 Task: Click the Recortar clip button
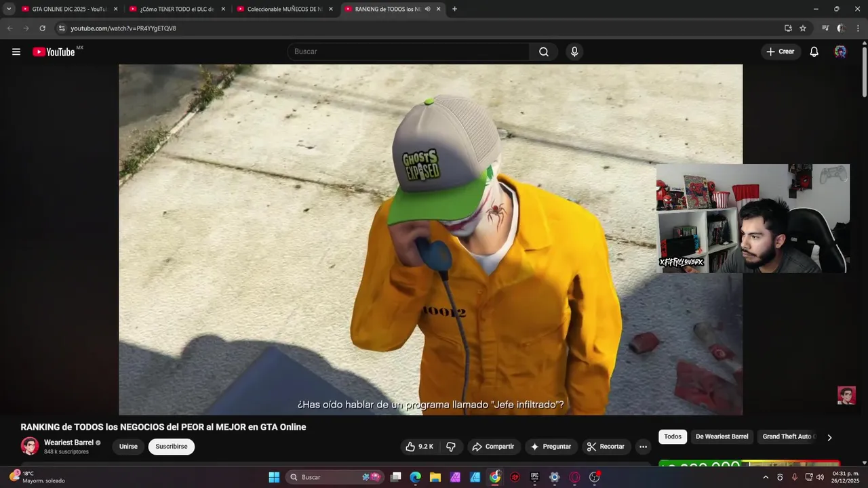[x=606, y=447]
